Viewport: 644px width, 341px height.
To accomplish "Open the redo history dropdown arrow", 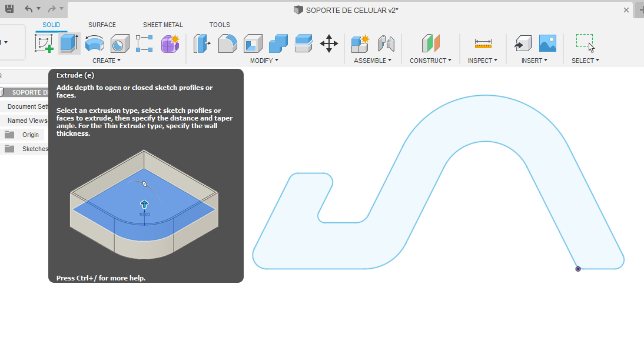I will point(62,9).
